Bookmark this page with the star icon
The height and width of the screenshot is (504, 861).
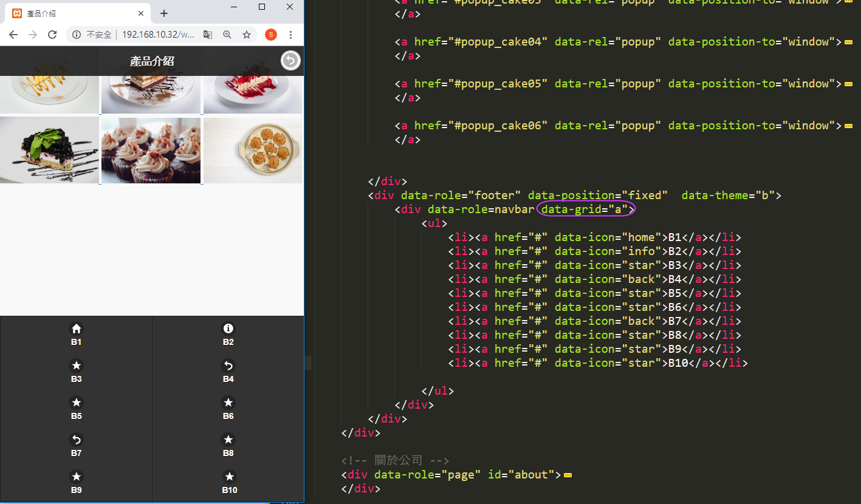(x=247, y=35)
